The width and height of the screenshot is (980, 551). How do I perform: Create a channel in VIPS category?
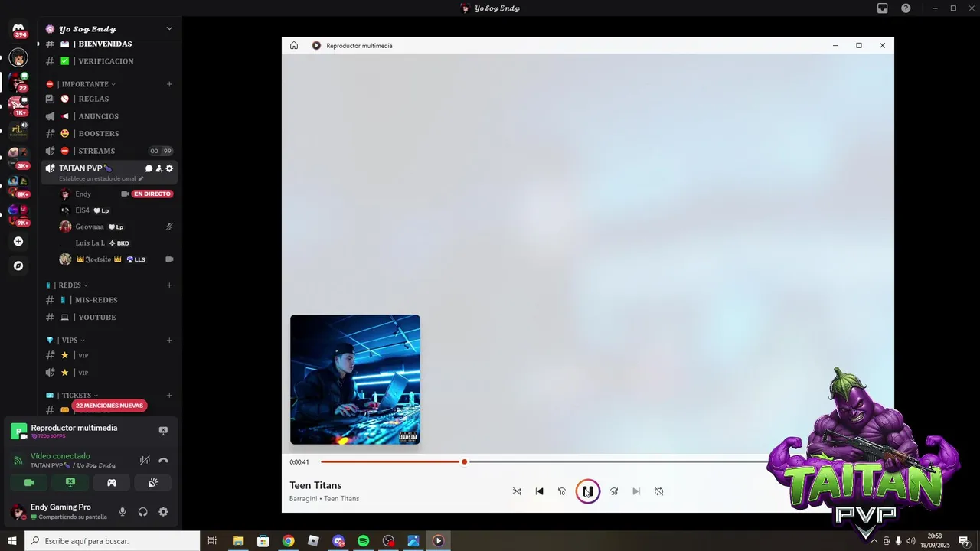click(x=169, y=341)
